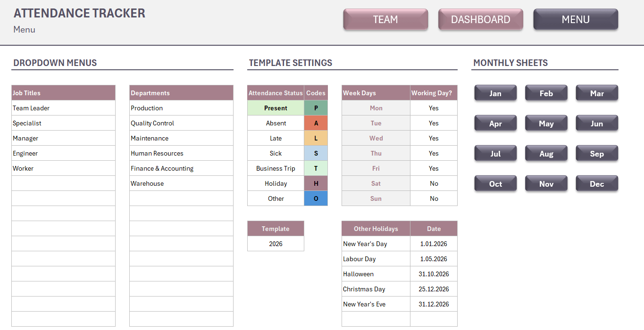Toggle Working Day setting for Mon
This screenshot has width=644, height=330.
point(433,108)
